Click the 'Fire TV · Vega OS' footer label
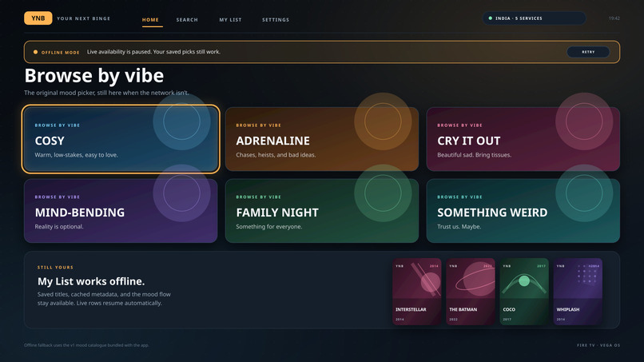Screen dimensions: 644x362 (x=598, y=345)
